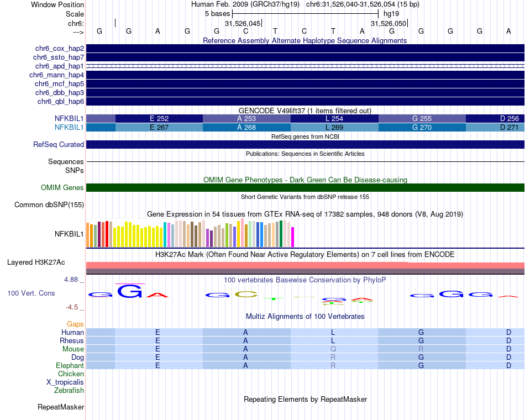This screenshot has height=420, width=525.
Task: Click the chr6_apd_hap1 arrowed alignment bar
Action: coord(305,66)
